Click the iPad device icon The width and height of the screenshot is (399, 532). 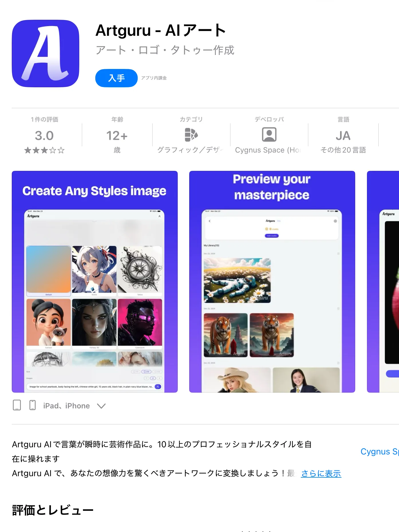pyautogui.click(x=17, y=405)
